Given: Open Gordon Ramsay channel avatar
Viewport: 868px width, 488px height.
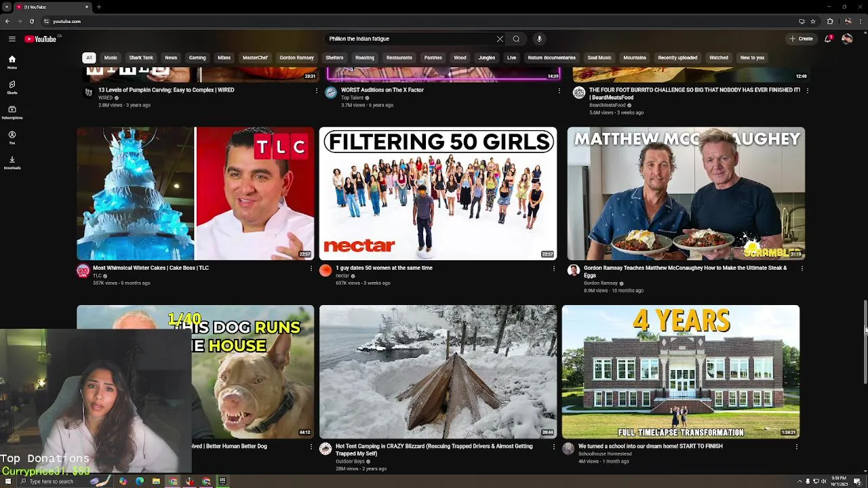Looking at the screenshot, I should [574, 271].
